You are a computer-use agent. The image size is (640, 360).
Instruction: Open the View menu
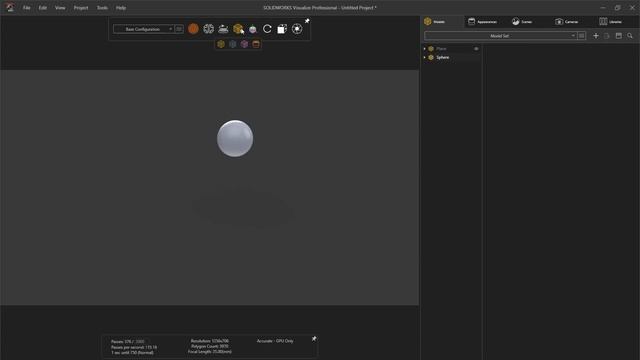click(60, 8)
